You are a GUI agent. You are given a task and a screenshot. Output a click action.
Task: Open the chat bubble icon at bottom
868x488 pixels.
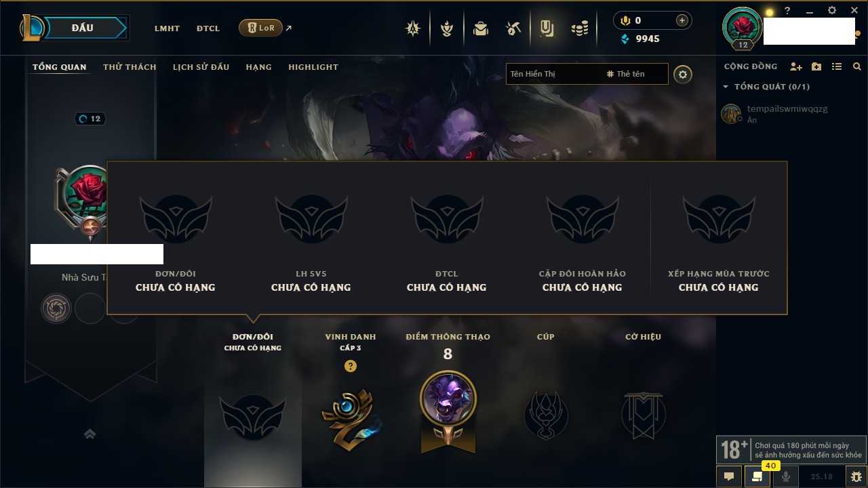pyautogui.click(x=729, y=476)
